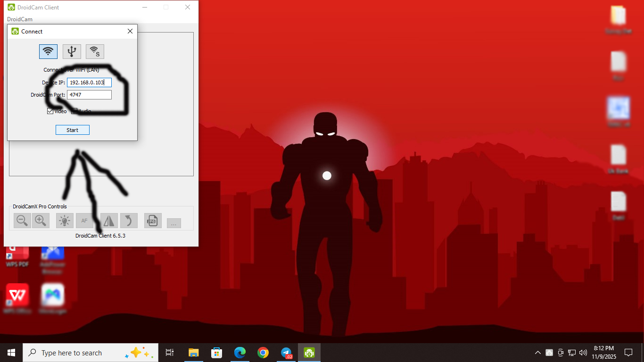Click the mirror flip video icon
This screenshot has width=644, height=362.
[109, 220]
